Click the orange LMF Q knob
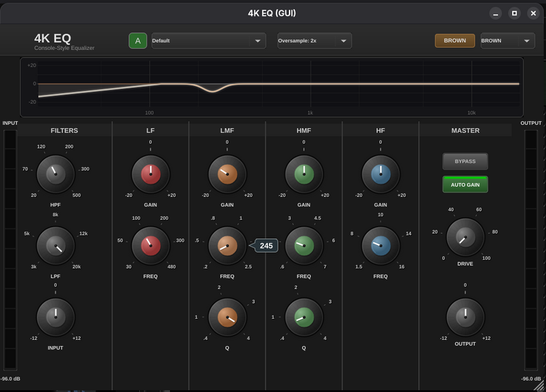This screenshot has width=546, height=392. (227, 317)
